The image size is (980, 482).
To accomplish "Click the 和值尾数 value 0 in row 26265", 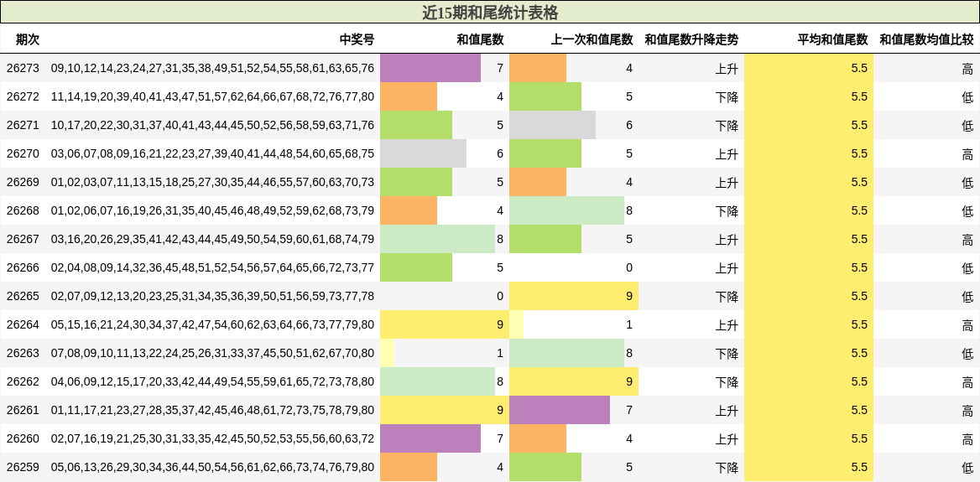I will pyautogui.click(x=500, y=297).
